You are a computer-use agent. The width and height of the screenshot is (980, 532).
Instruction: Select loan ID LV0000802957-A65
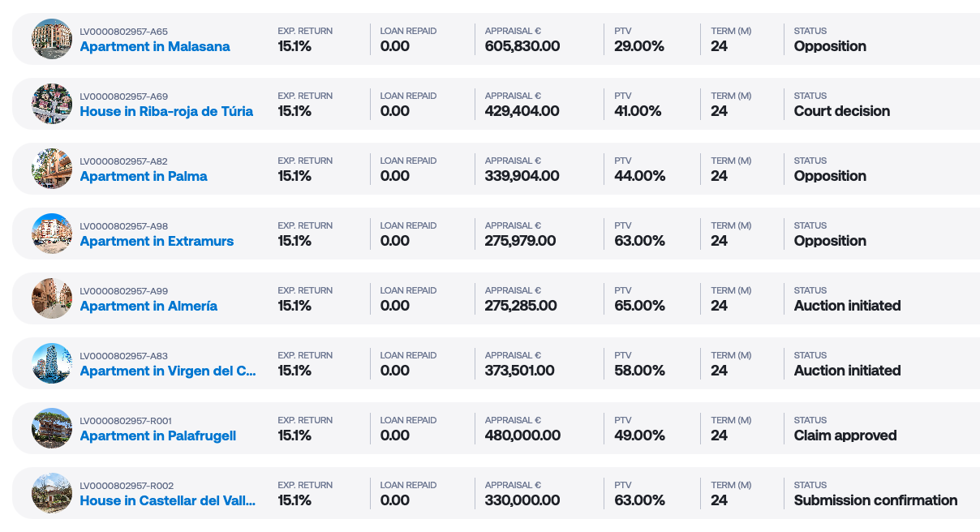click(x=123, y=32)
